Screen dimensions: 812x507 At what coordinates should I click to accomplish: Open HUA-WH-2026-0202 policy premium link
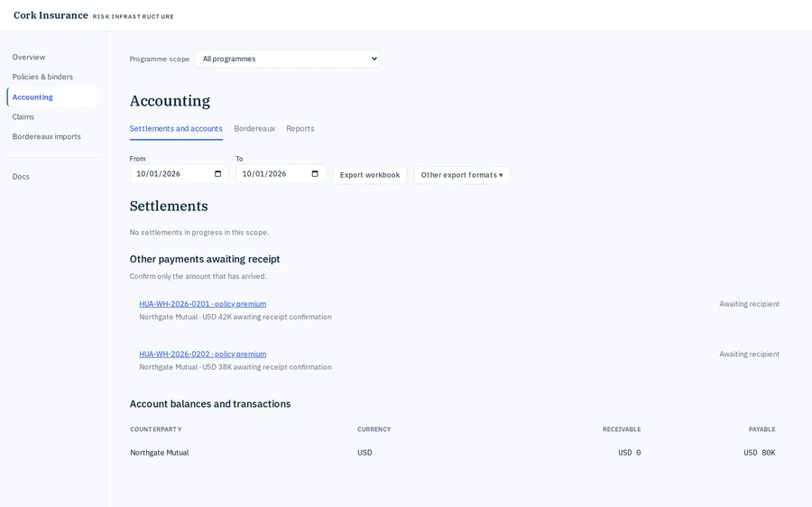point(202,355)
